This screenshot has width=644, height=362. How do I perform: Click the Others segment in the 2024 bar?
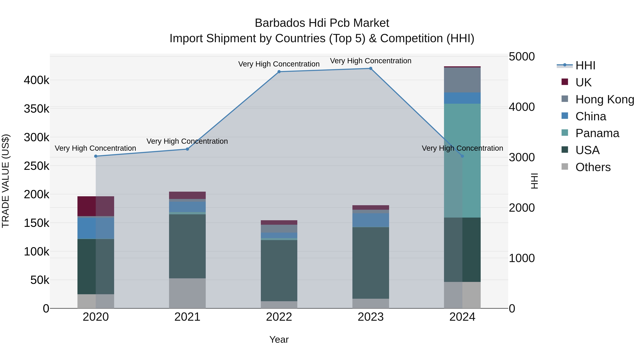(x=462, y=295)
